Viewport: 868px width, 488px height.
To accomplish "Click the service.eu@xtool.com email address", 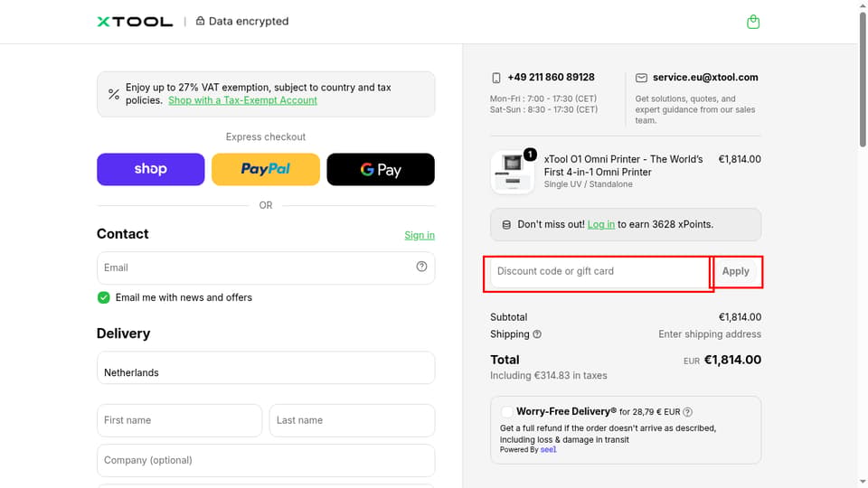I will 705,77.
